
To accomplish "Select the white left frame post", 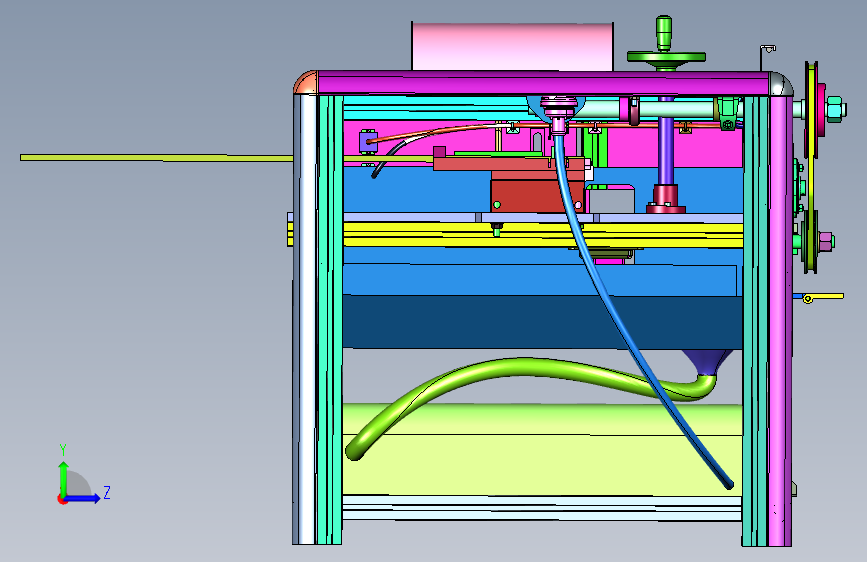I will pos(305,319).
